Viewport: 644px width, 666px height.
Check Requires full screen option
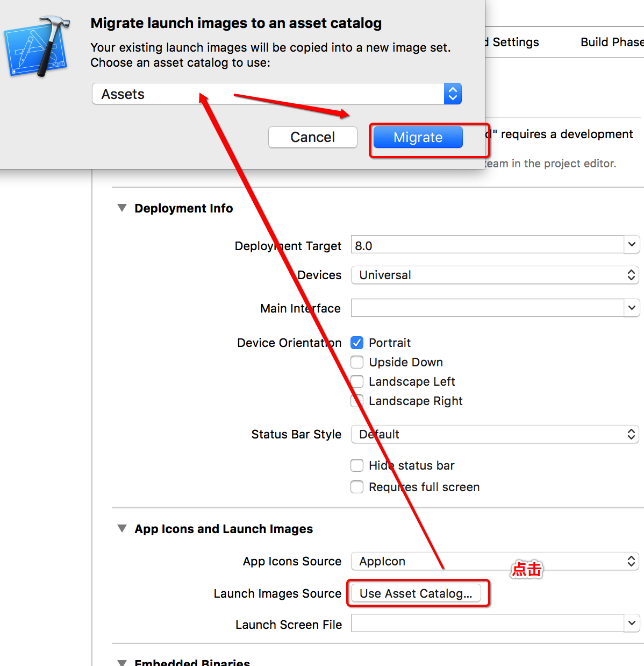click(x=357, y=487)
